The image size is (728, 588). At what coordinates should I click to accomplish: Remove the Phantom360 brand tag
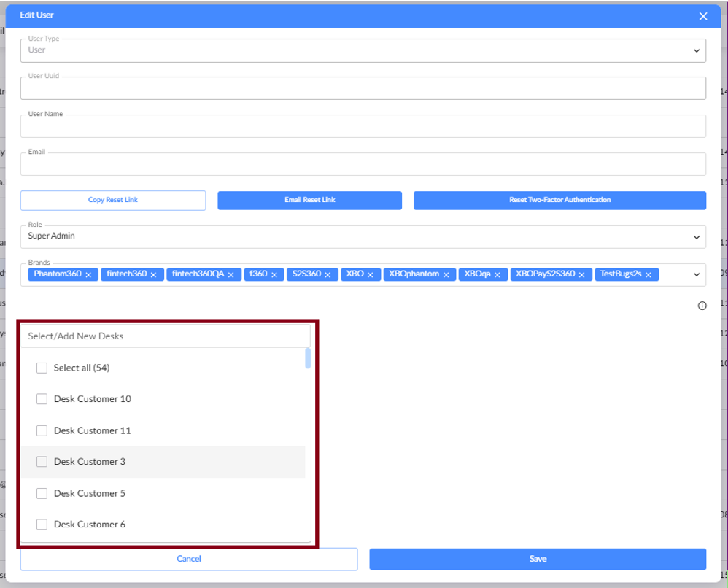click(x=88, y=275)
